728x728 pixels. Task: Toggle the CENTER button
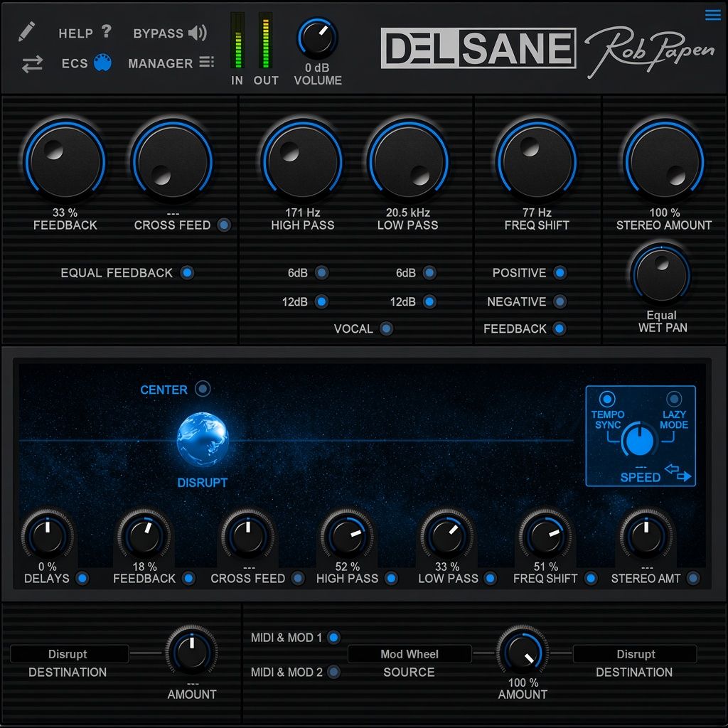point(203,389)
